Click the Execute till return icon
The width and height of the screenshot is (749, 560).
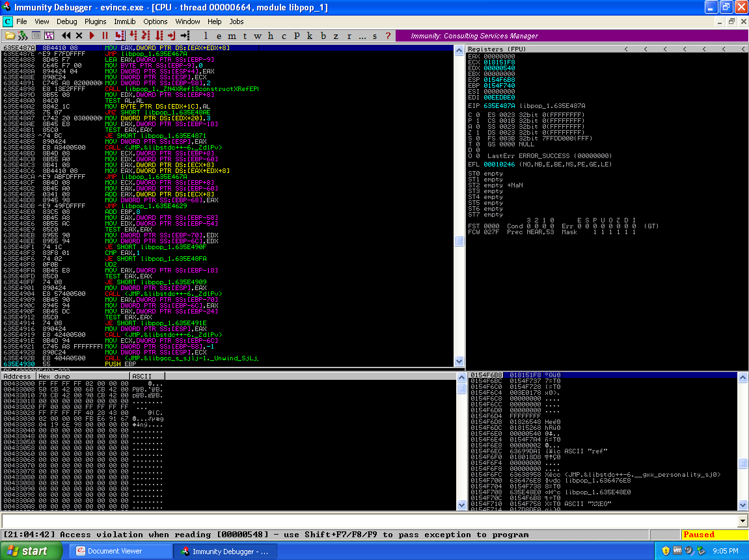click(172, 36)
